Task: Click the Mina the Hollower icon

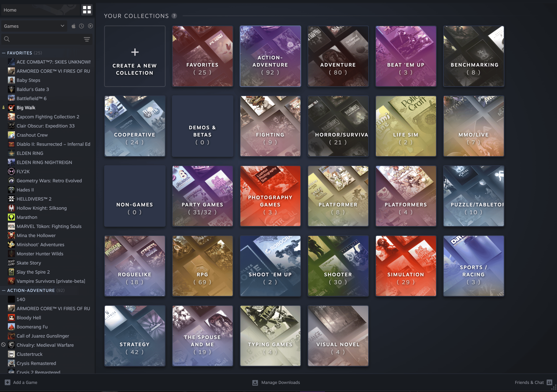Action: (11, 235)
